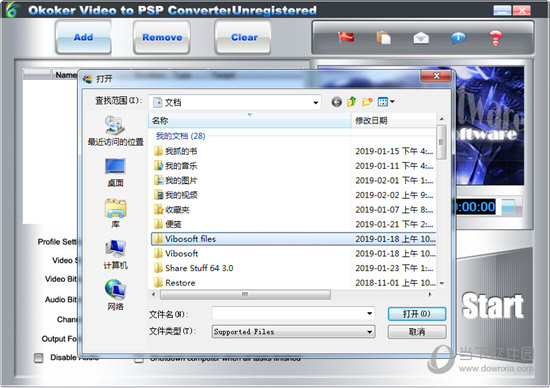Toggle shutdown computer when finished checkbox
The height and width of the screenshot is (388, 550).
coord(139,359)
